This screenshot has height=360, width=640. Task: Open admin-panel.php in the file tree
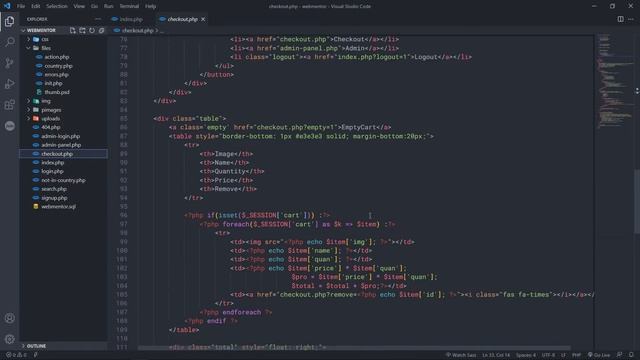pos(61,145)
